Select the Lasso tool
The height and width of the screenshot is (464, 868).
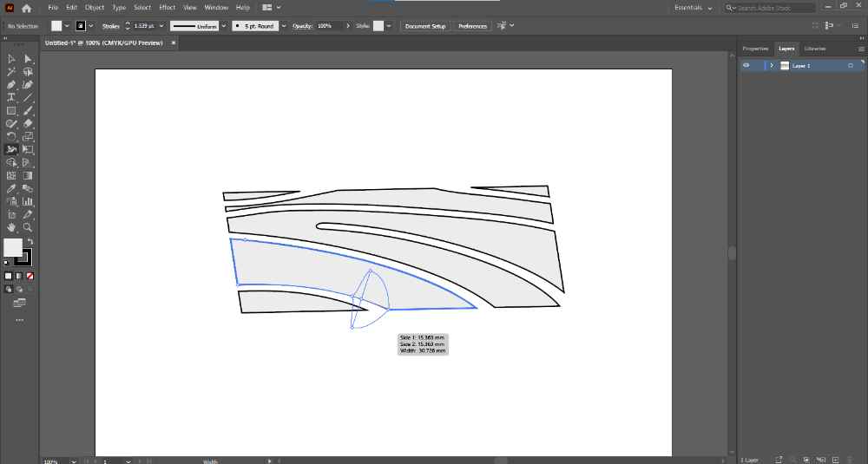28,72
